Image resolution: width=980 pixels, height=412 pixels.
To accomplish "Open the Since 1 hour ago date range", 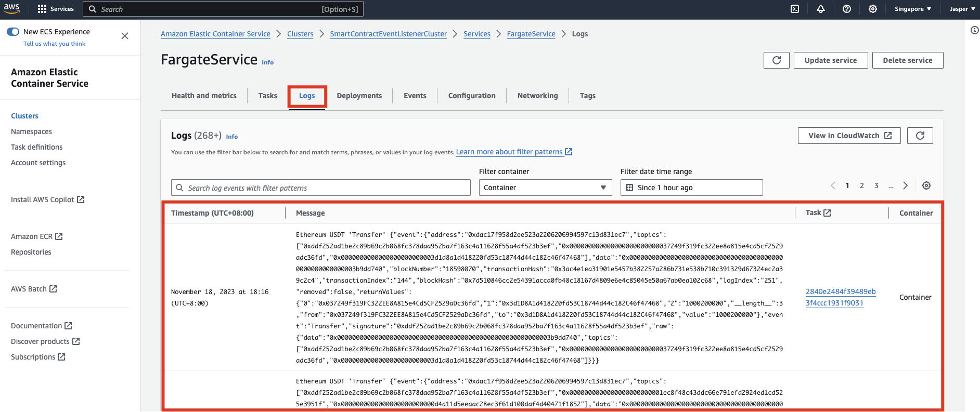I will 692,188.
